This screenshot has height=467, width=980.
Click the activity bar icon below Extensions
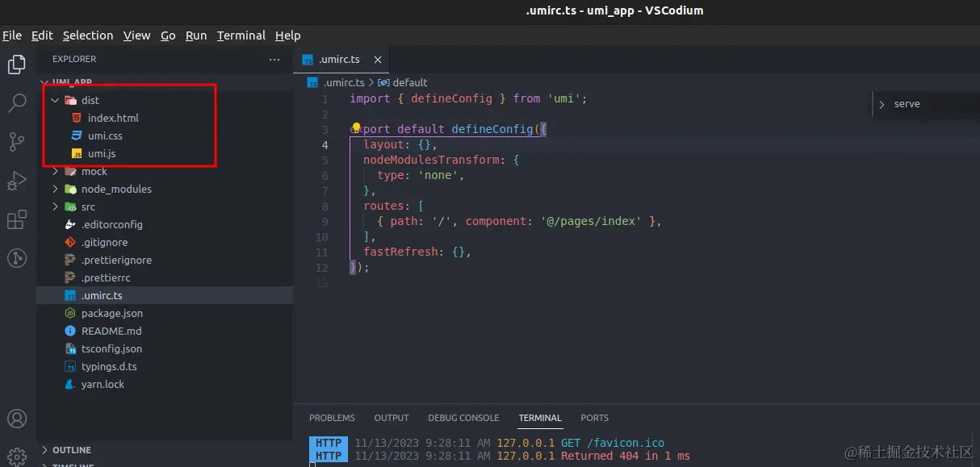(x=17, y=258)
